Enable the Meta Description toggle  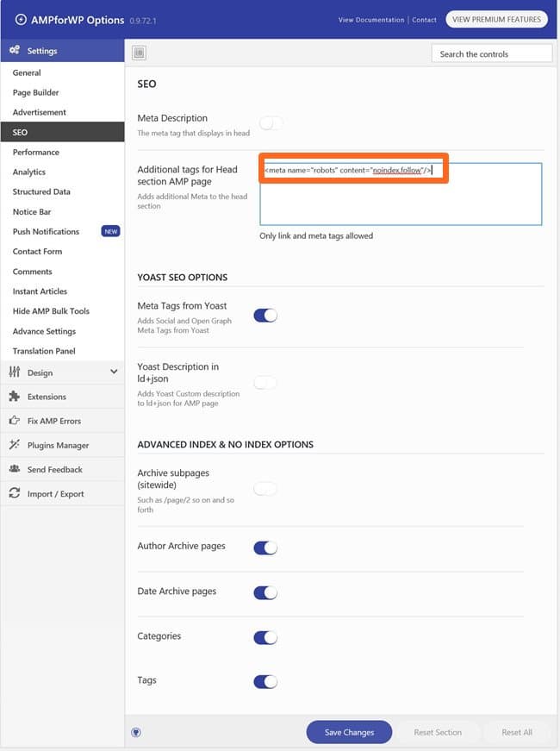pyautogui.click(x=270, y=123)
